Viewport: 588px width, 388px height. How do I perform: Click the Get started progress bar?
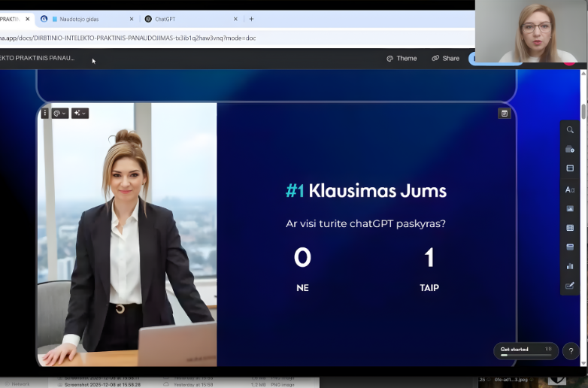[x=526, y=351]
